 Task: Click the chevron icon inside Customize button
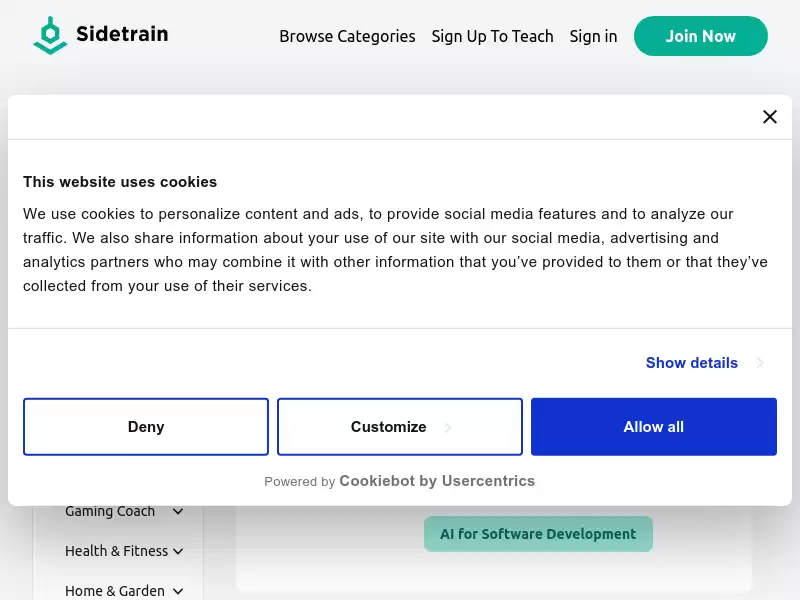pyautogui.click(x=447, y=427)
